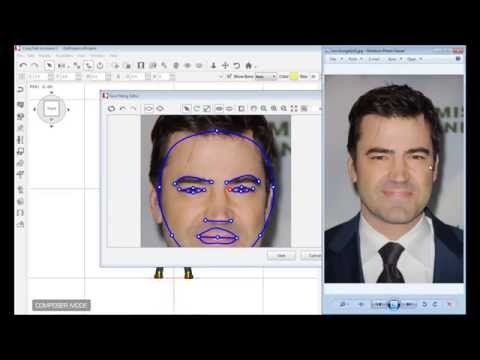Open the Open dropdown in Photo Viewer
Viewport: 480px width, 360px height.
[414, 59]
